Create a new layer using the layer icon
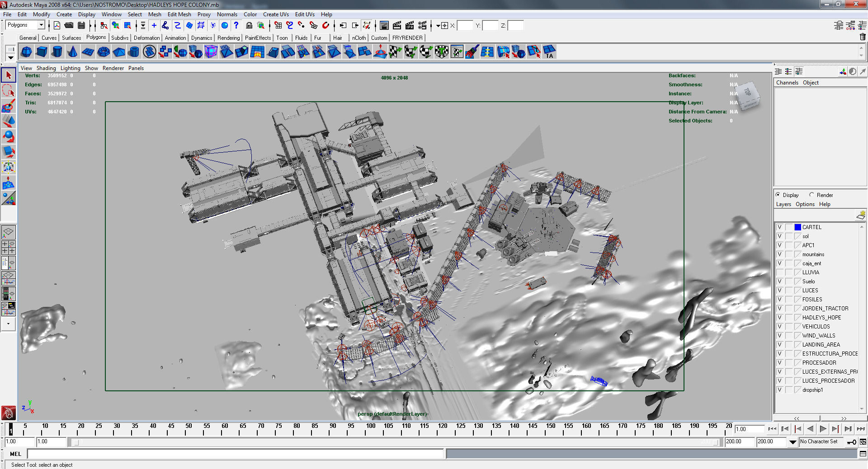Screen dimensions: 868x469 coord(860,216)
